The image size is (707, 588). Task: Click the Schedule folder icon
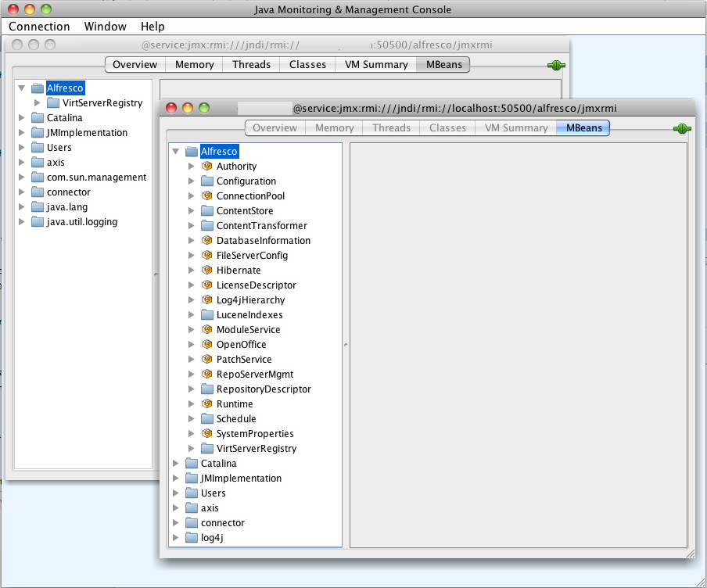coord(207,419)
